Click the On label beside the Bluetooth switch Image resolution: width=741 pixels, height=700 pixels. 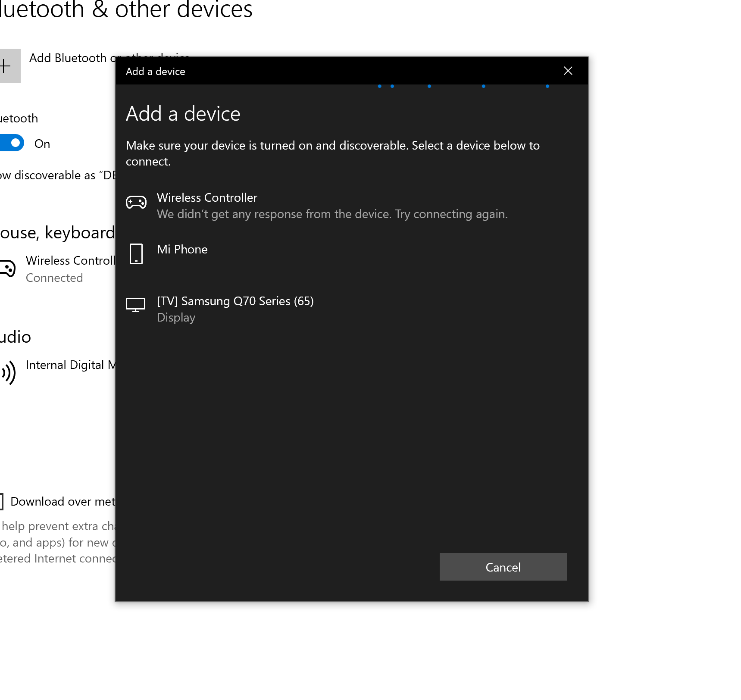point(42,144)
